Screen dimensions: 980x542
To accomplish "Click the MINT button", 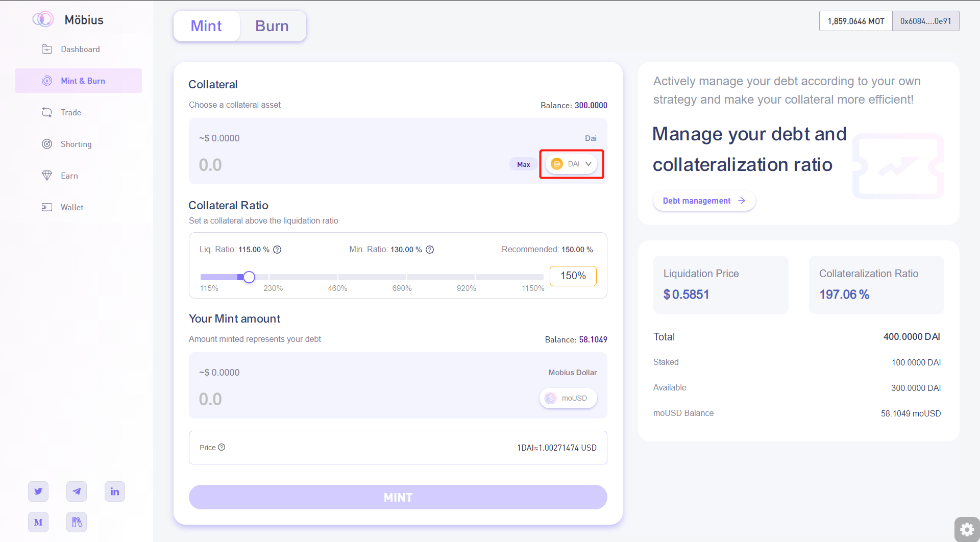I will 398,497.
